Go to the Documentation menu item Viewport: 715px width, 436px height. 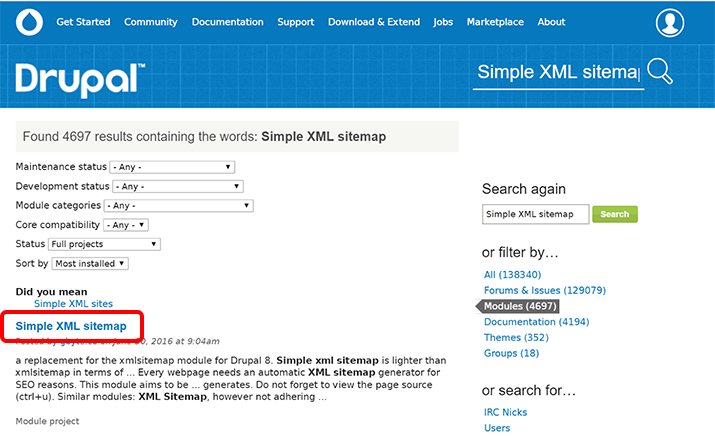pyautogui.click(x=228, y=22)
